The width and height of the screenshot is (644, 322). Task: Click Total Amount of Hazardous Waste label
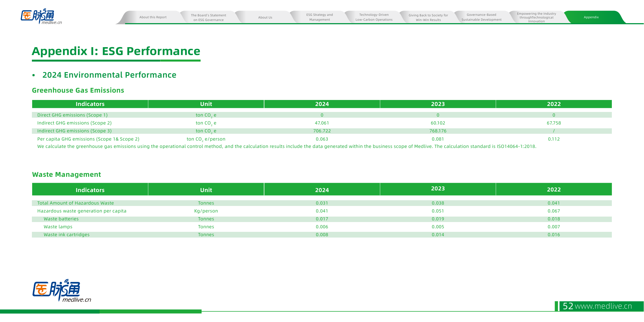coord(75,203)
